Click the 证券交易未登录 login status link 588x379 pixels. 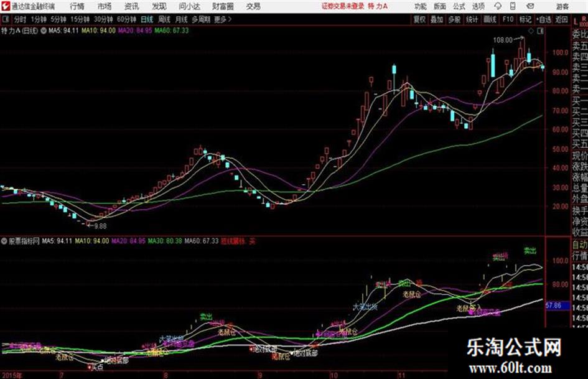[343, 6]
